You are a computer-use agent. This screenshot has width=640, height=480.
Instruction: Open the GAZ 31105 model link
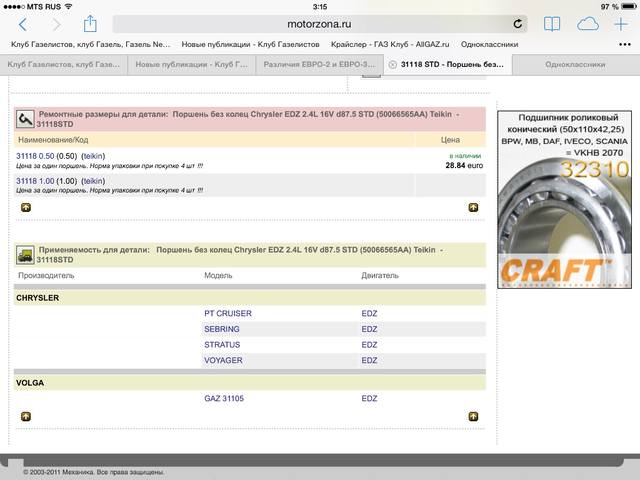tap(224, 398)
